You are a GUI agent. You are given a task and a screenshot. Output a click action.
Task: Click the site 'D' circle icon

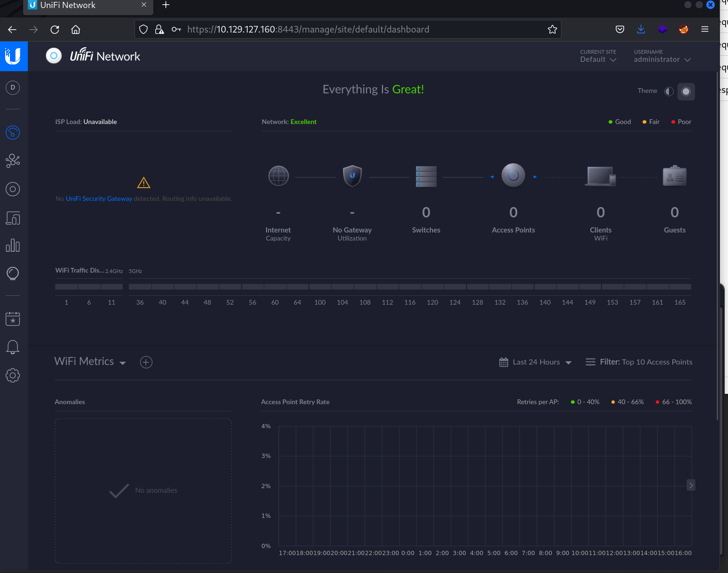(x=13, y=87)
